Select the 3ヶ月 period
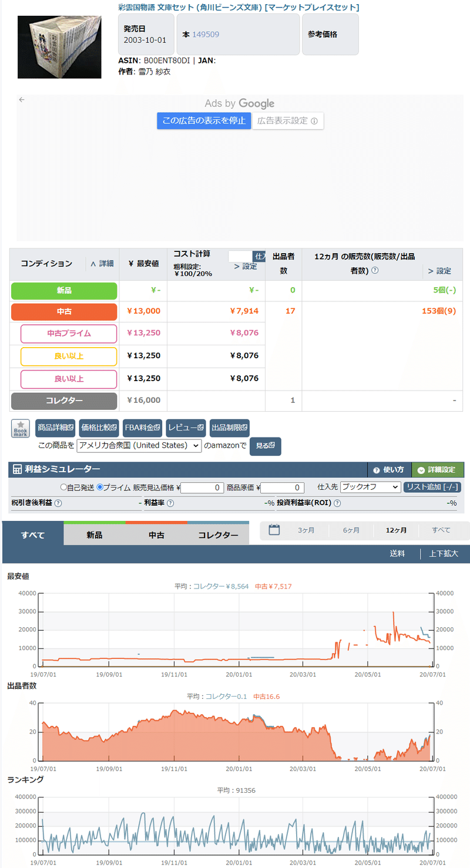Screen dimensions: 470x868 [306, 530]
